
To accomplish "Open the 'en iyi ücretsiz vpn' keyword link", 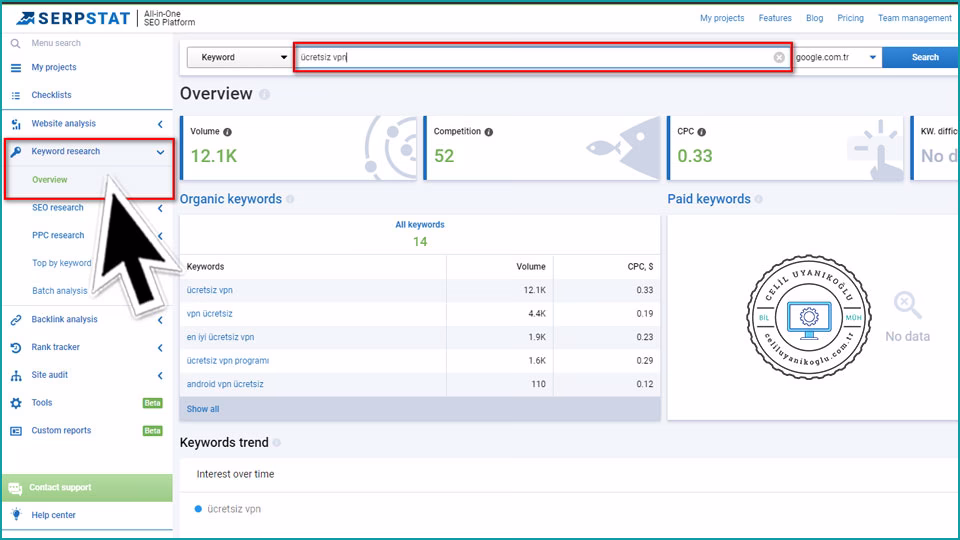I will point(220,337).
